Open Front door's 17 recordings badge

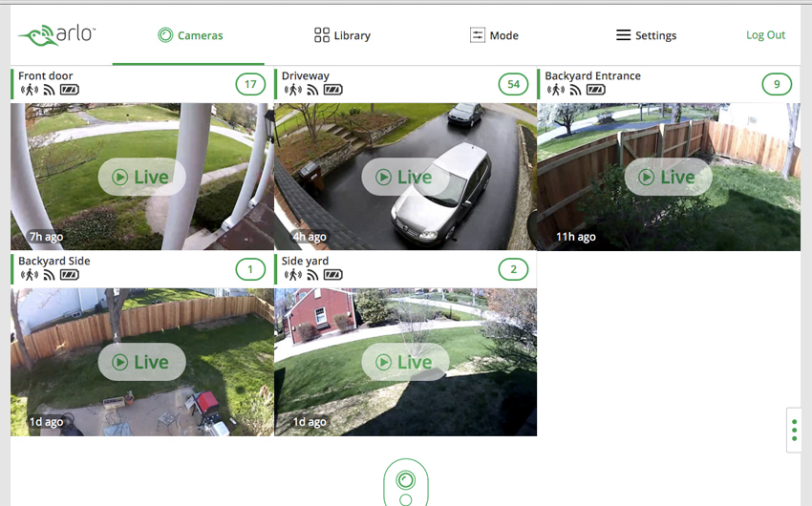tap(250, 84)
